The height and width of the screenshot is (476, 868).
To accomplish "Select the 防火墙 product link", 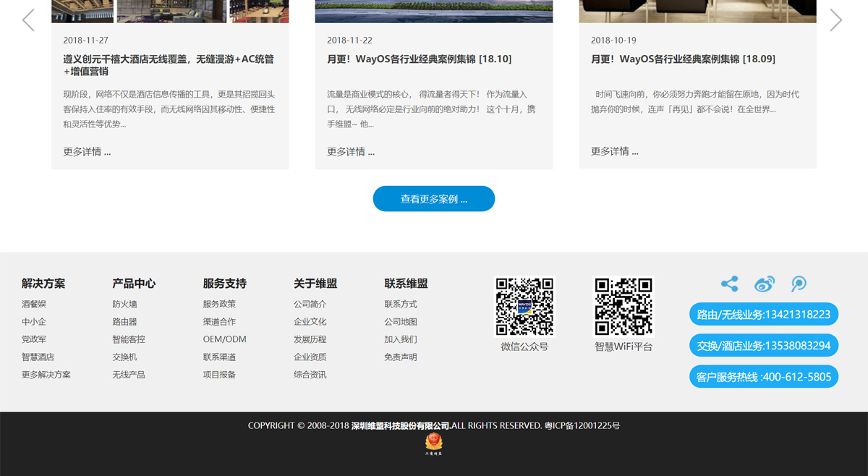I will [x=124, y=304].
